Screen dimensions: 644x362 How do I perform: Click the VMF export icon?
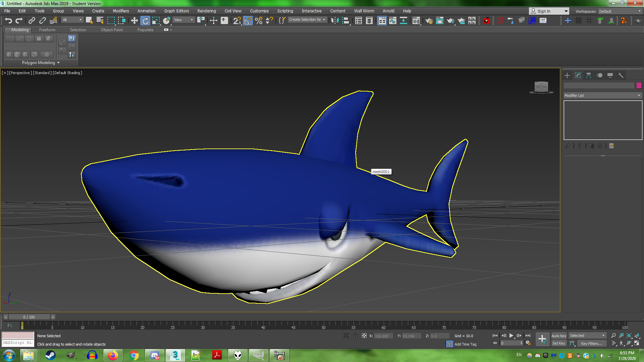[x=543, y=21]
